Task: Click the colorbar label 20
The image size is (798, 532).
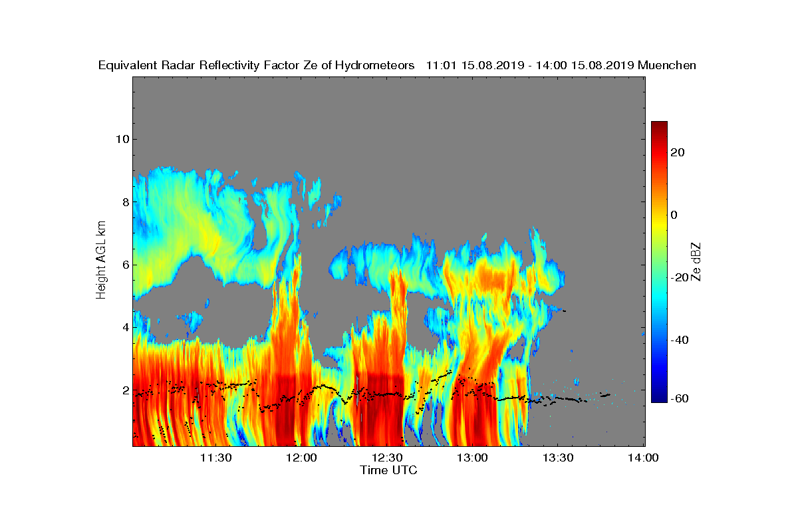Action: 678,152
